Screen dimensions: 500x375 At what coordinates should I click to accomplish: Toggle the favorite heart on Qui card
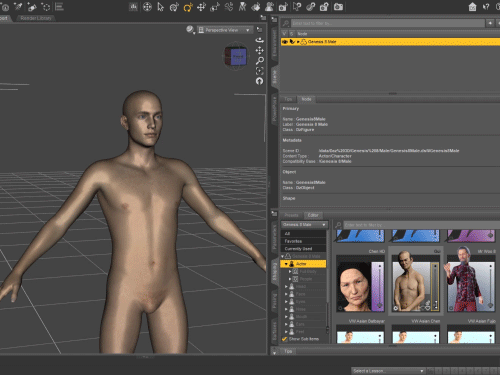click(428, 308)
